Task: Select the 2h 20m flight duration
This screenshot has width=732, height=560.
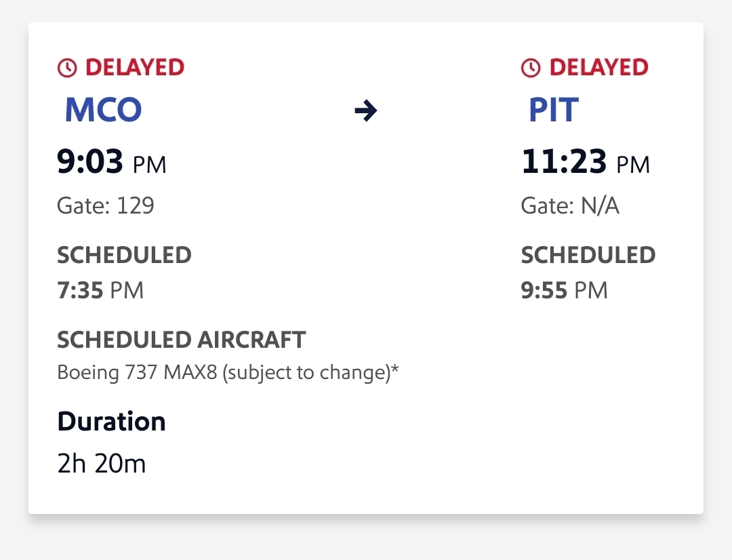Action: point(102,464)
